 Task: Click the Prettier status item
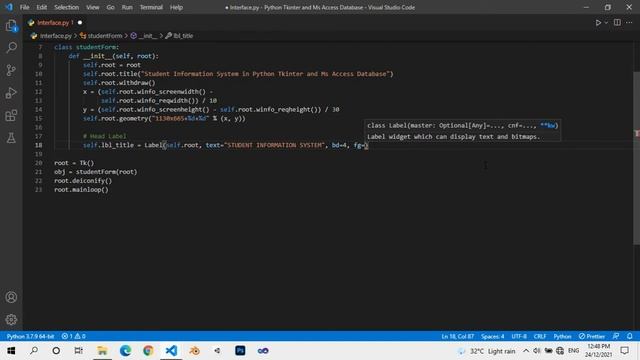point(591,336)
